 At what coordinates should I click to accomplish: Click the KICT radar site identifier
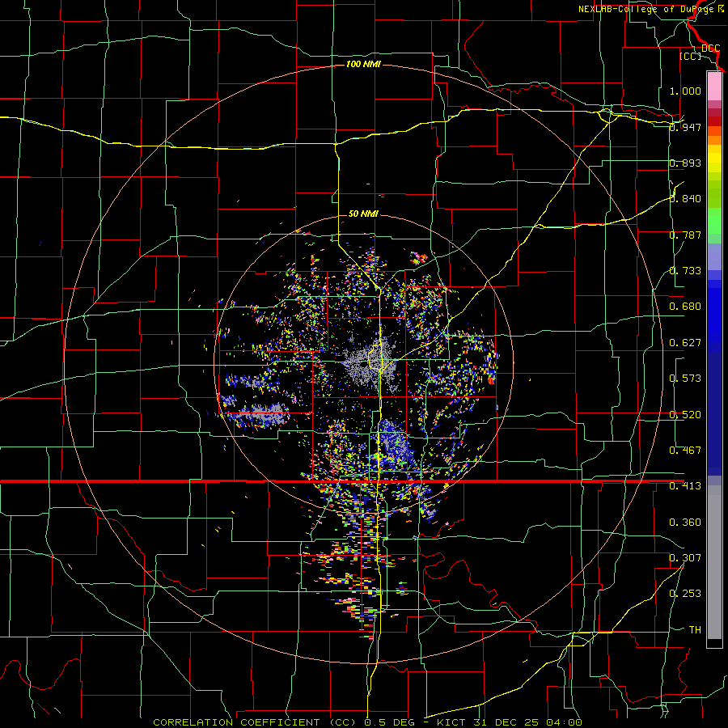pos(452,722)
